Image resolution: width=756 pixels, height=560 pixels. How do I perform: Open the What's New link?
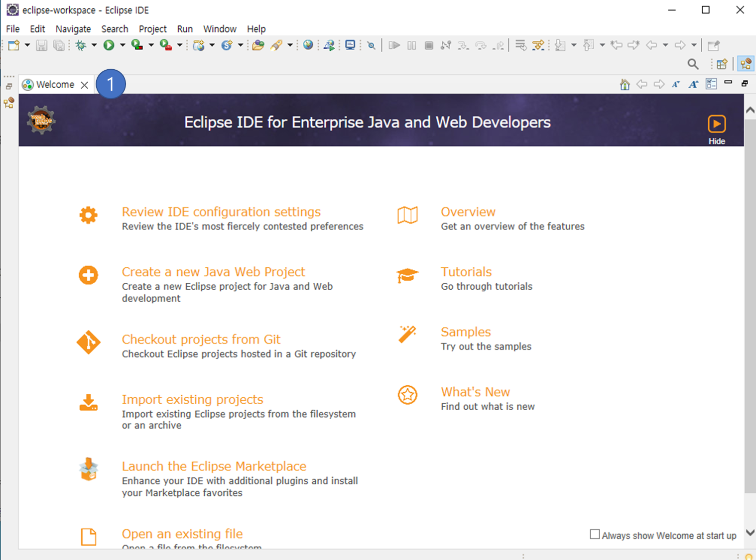[475, 392]
